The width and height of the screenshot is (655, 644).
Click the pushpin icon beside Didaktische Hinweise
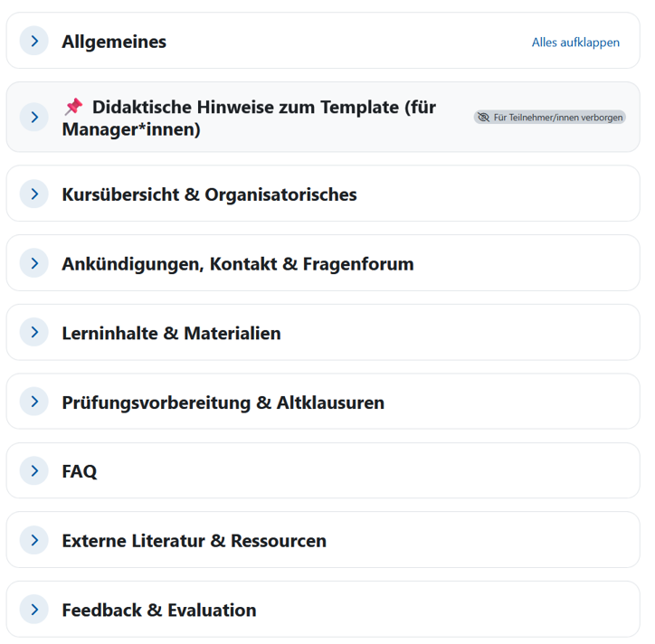[73, 107]
